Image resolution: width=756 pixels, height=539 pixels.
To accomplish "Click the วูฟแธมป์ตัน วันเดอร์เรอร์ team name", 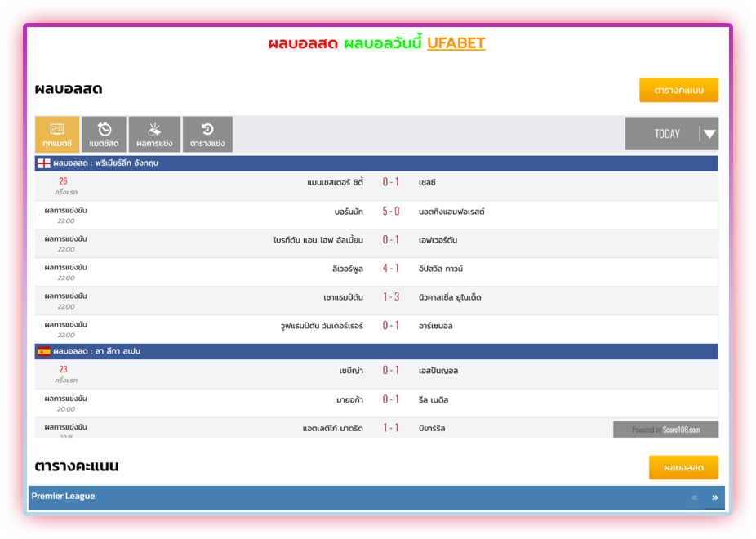I will pos(322,326).
